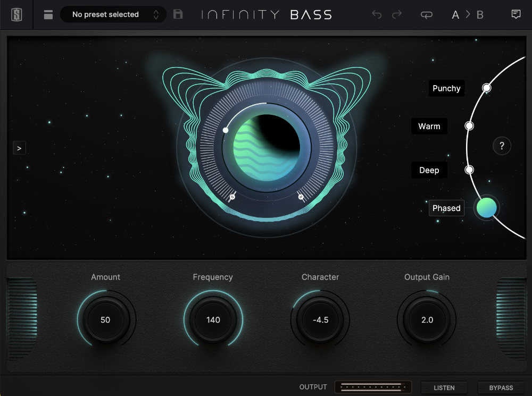This screenshot has height=396, width=532.
Task: Click the left range marker on central ring
Action: coord(232,197)
